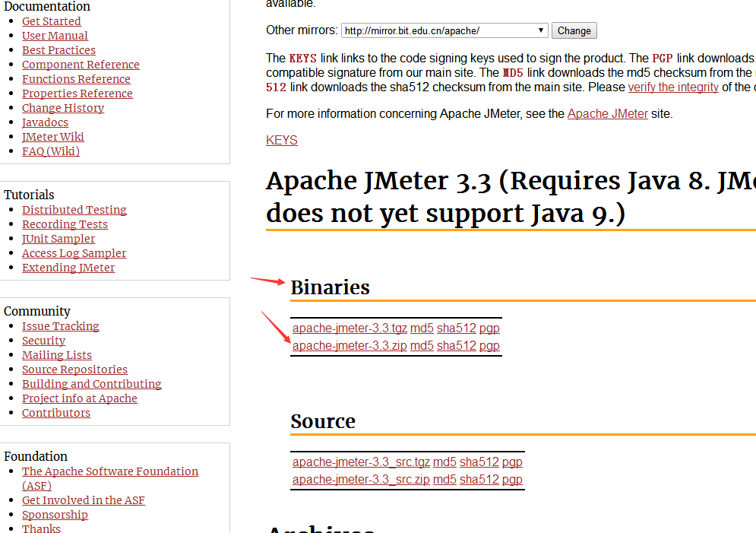The height and width of the screenshot is (533, 756).
Task: Open Get Involved in the ASF link
Action: point(84,500)
